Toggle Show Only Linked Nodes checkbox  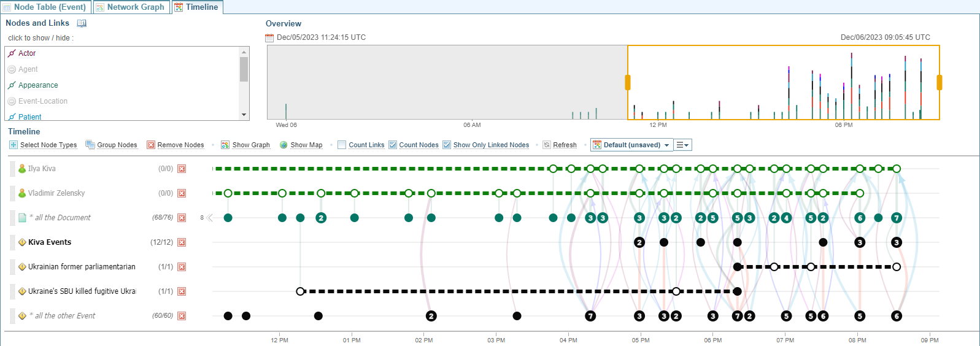[447, 145]
